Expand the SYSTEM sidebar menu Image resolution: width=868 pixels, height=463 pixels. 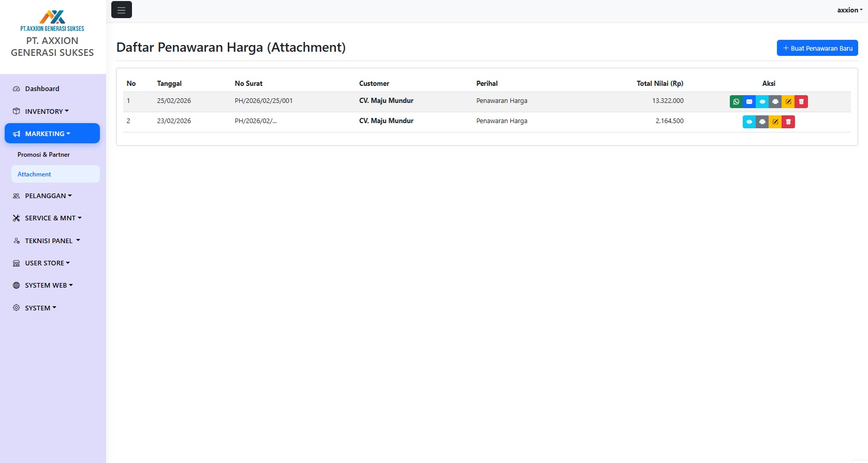52,308
